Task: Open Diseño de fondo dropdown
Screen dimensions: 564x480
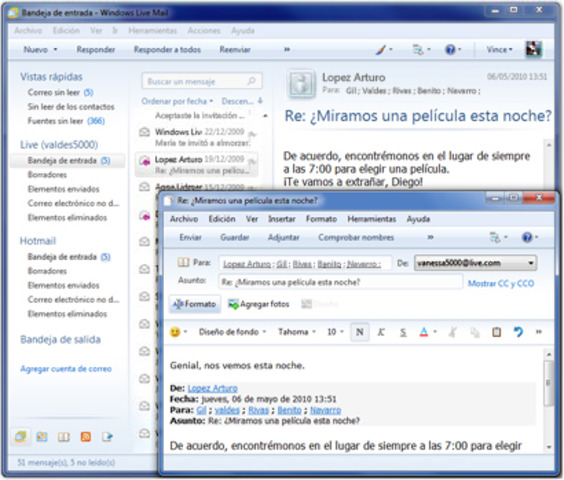Action: 232,332
